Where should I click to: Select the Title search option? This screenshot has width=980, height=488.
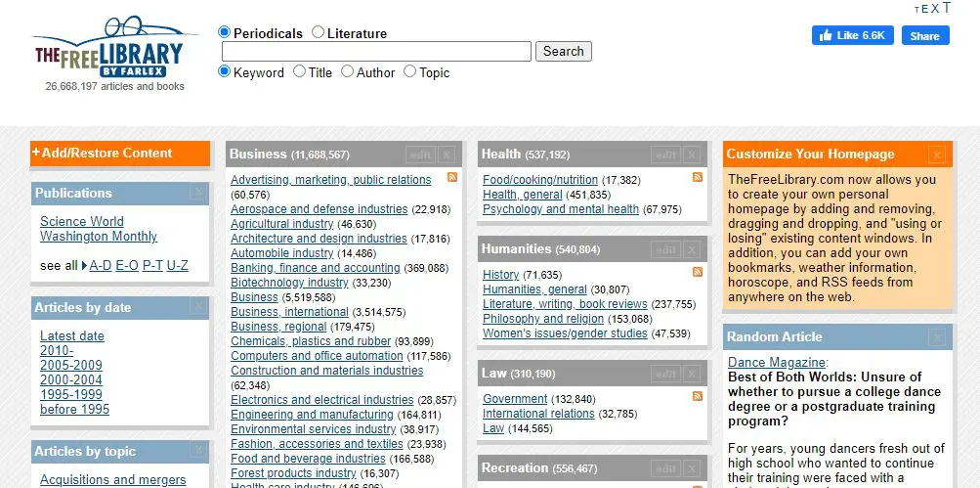point(299,71)
